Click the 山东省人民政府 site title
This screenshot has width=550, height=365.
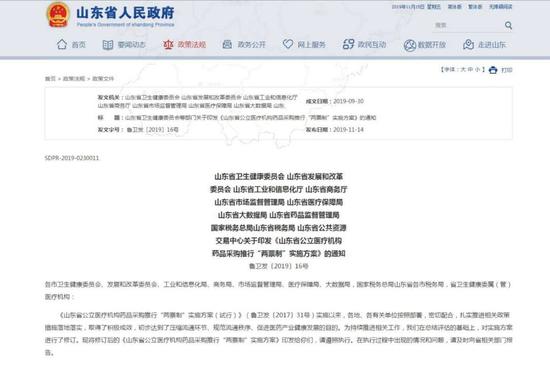[125, 13]
